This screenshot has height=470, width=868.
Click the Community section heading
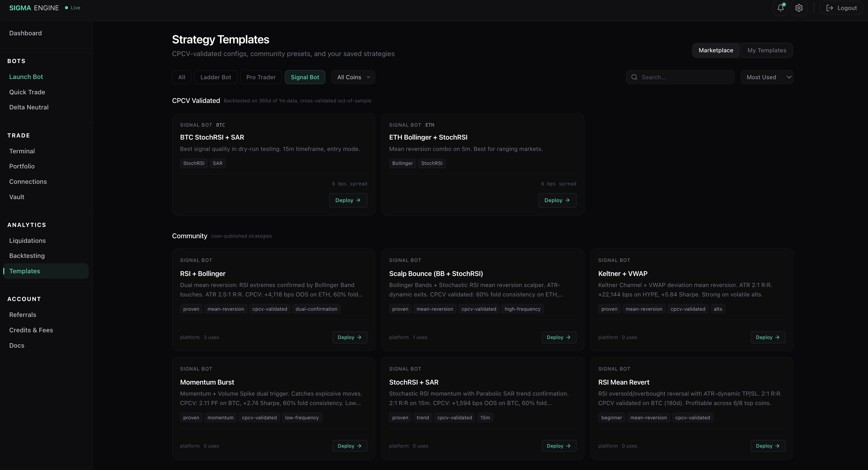point(190,236)
